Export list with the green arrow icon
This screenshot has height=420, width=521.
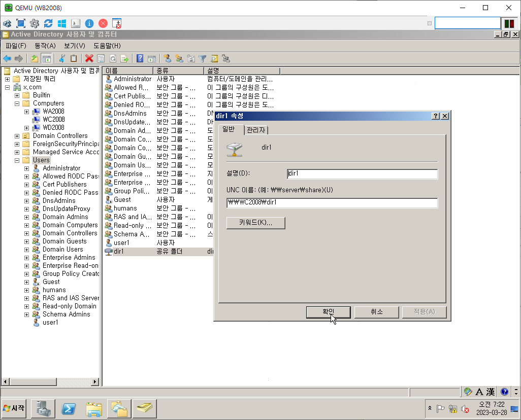tap(124, 59)
